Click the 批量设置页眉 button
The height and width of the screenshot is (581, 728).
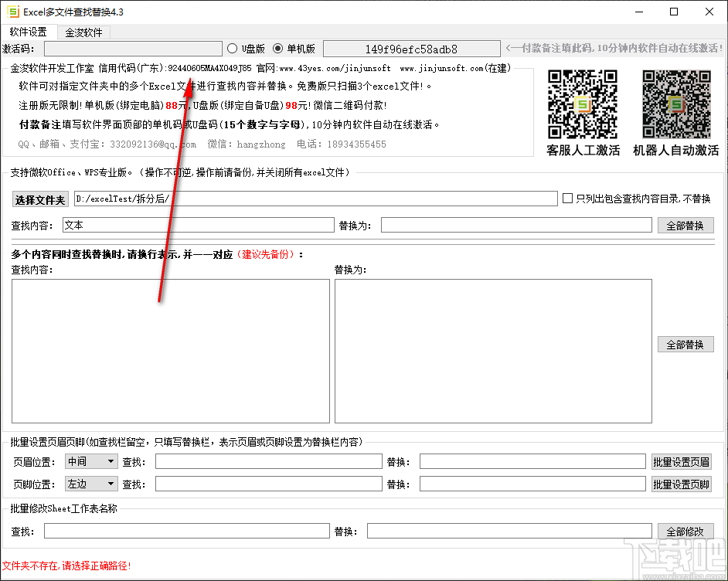[681, 460]
